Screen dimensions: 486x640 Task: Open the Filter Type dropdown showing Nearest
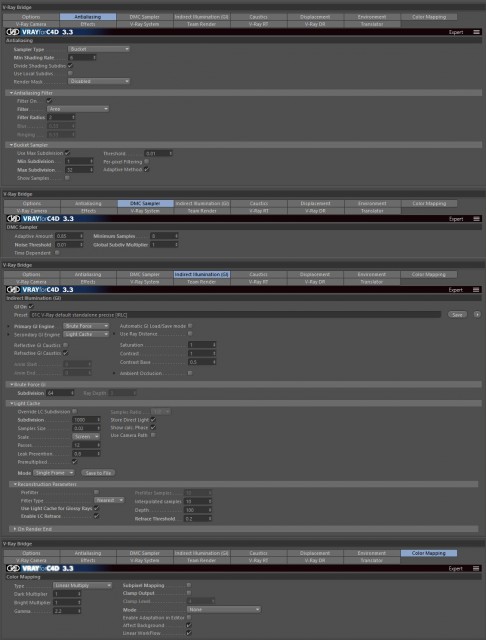tap(109, 500)
